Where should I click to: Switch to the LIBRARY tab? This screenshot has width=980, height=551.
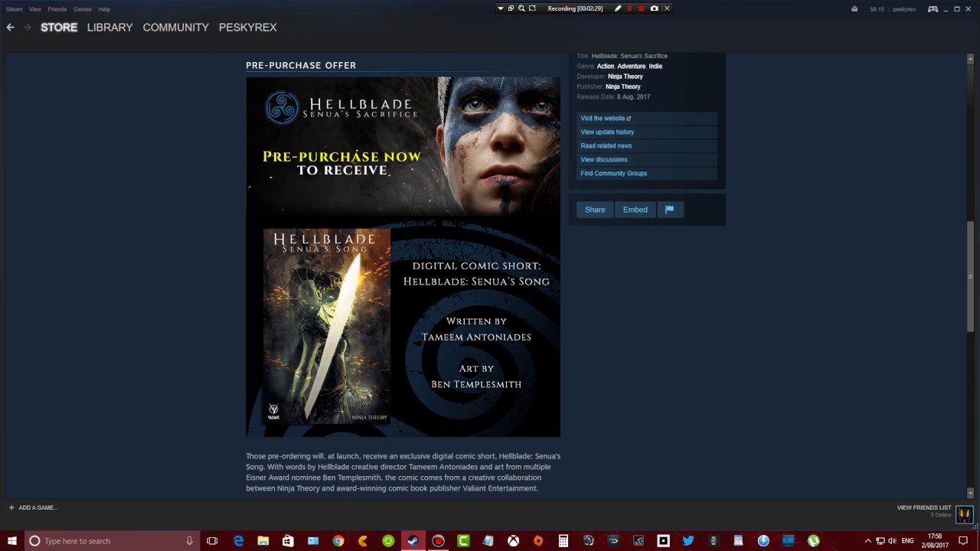(110, 27)
